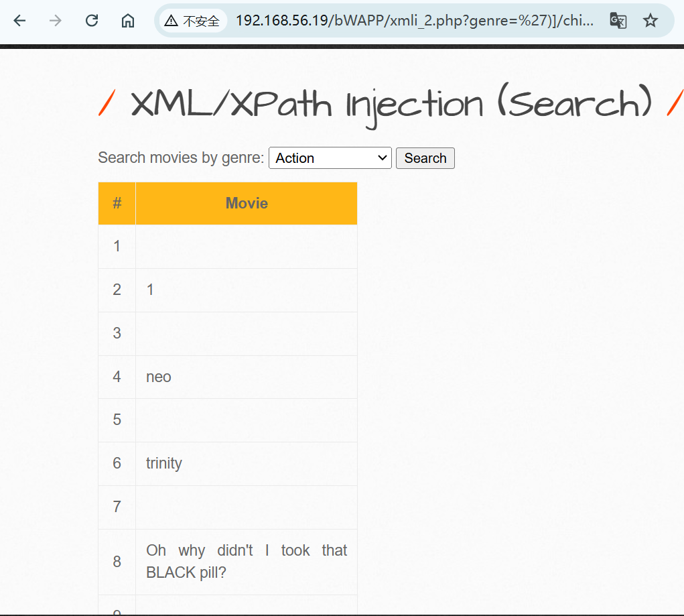
Task: Select the 'neo' cell in row 4
Action: (247, 377)
